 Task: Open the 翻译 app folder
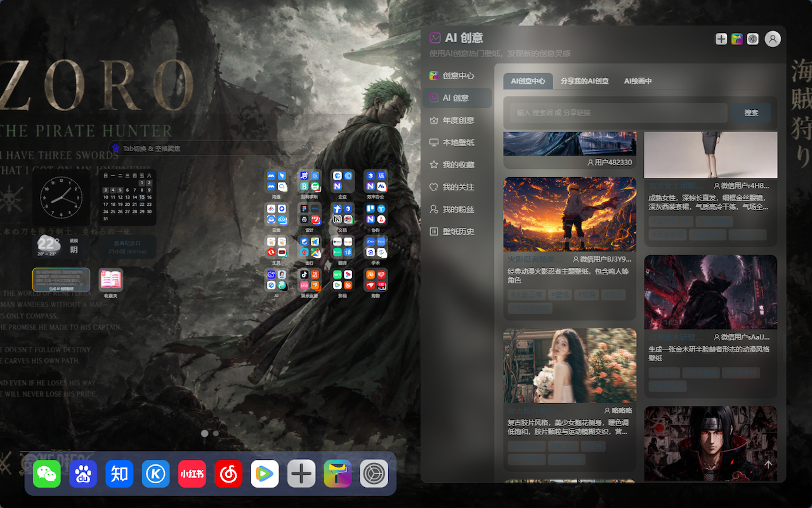pyautogui.click(x=343, y=247)
